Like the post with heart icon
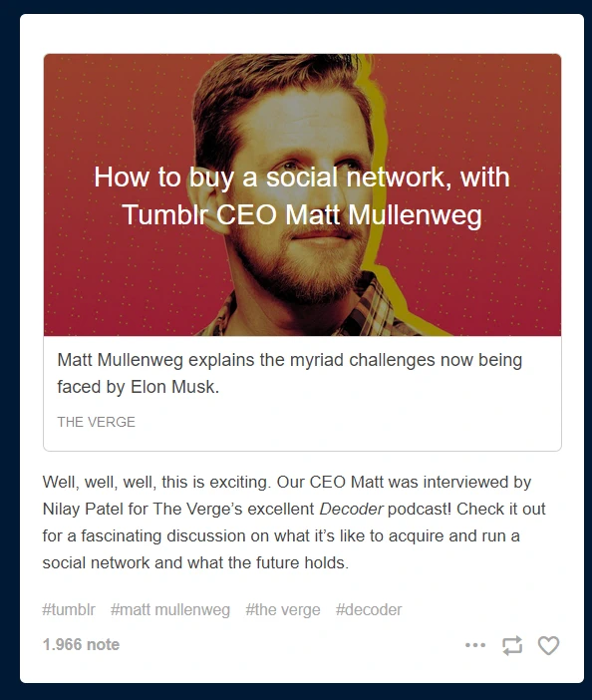The width and height of the screenshot is (592, 700). click(x=548, y=645)
